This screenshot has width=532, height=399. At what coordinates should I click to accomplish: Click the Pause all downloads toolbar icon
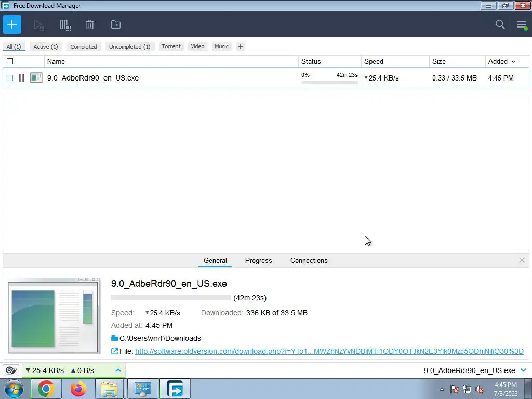click(65, 25)
